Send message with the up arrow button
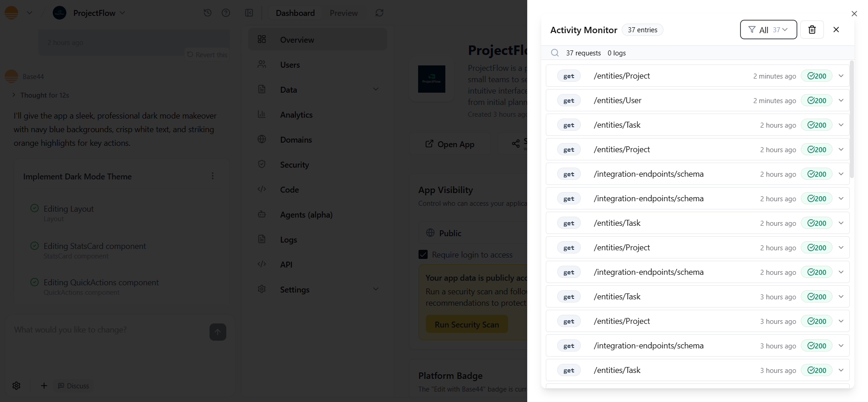The image size is (868, 402). 218,332
